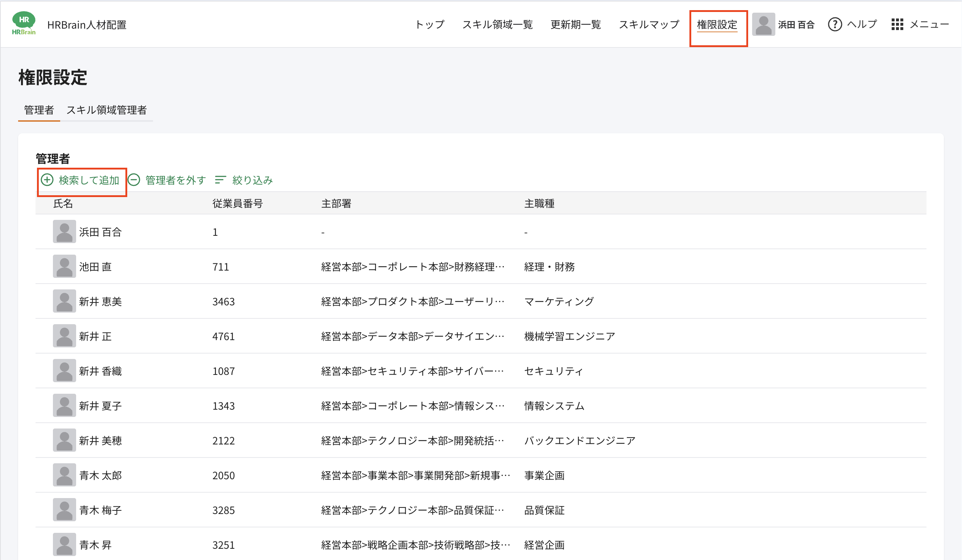Select 権限設定 in the top navigation
This screenshot has width=962, height=560.
[x=717, y=24]
